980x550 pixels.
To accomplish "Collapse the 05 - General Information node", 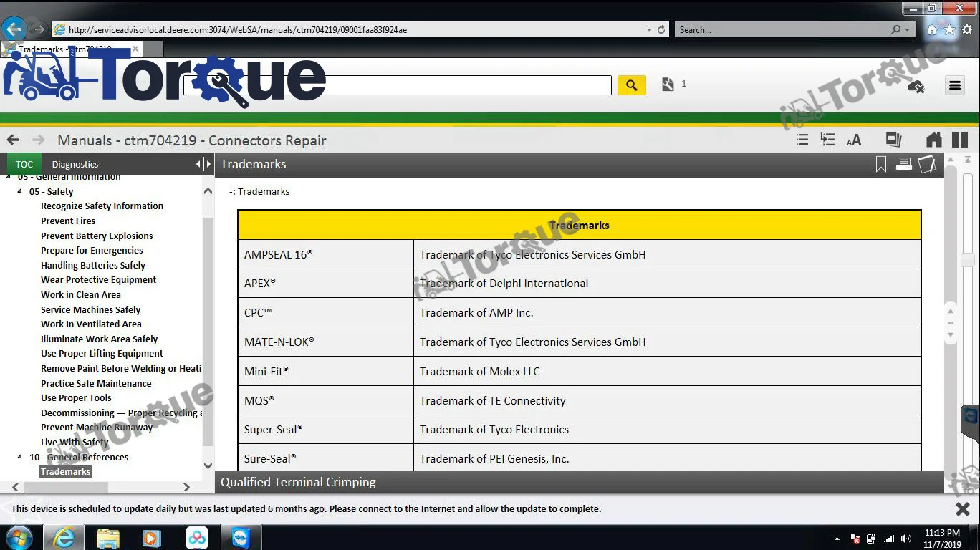I will tap(9, 177).
